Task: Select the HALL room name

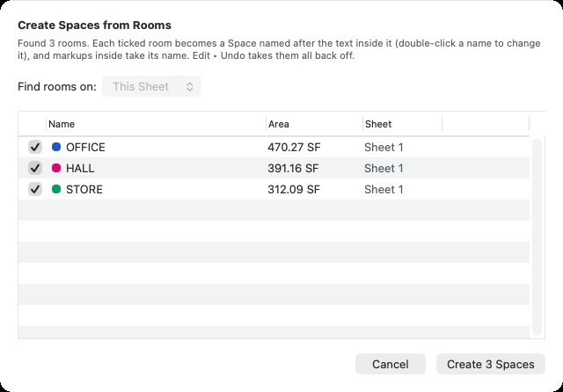Action: pos(80,169)
